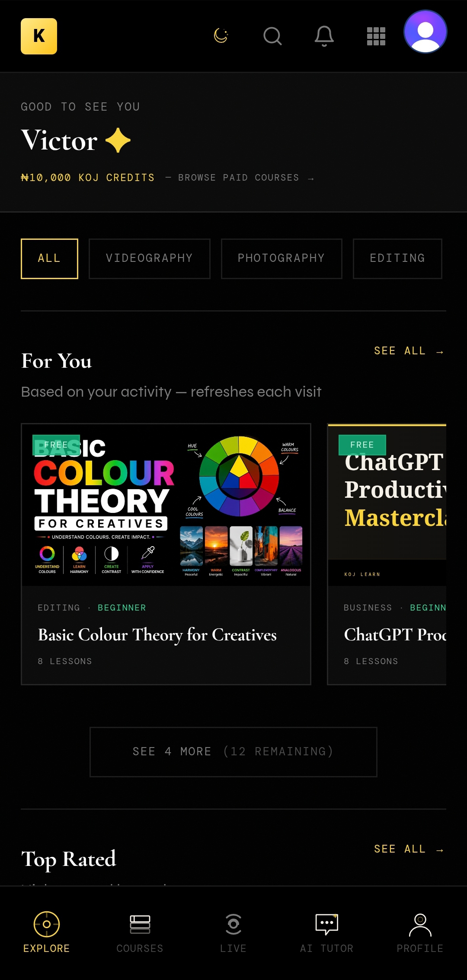Open the Profile person tab icon
The height and width of the screenshot is (980, 467).
tap(420, 924)
